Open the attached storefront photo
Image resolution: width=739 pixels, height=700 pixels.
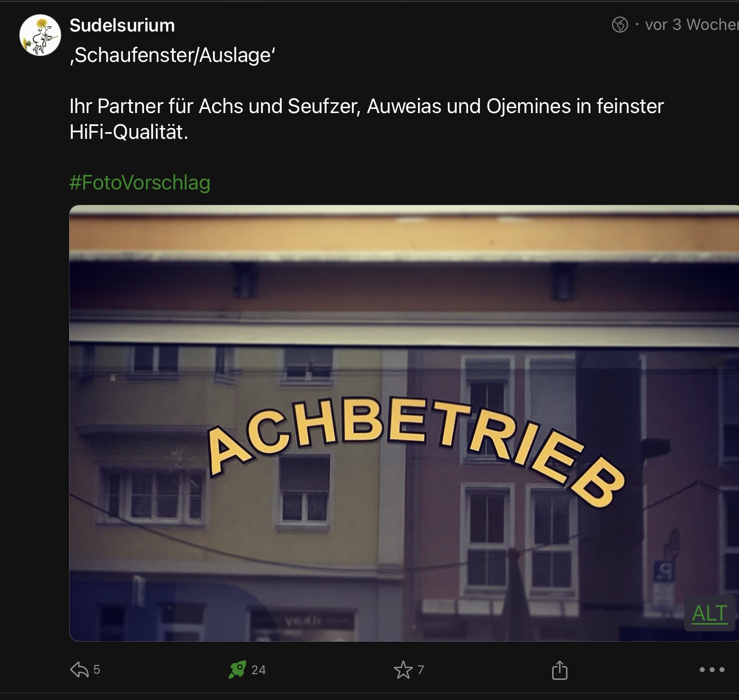pyautogui.click(x=404, y=423)
